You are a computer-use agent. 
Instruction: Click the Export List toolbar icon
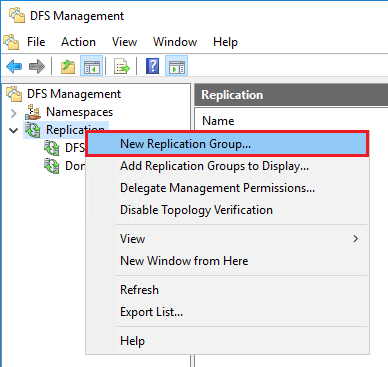coord(122,66)
